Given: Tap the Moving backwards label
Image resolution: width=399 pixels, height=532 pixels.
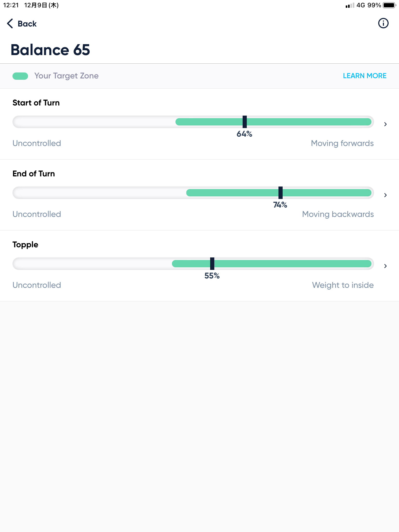Looking at the screenshot, I should (338, 214).
